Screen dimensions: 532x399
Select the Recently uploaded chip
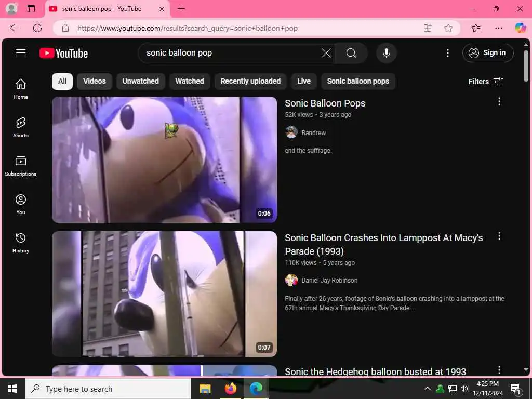click(x=250, y=82)
